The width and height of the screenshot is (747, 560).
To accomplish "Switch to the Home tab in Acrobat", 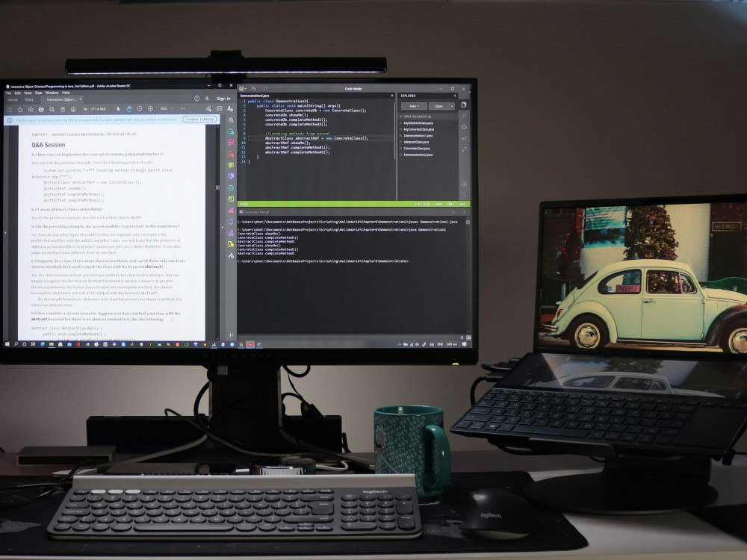I will (13, 99).
